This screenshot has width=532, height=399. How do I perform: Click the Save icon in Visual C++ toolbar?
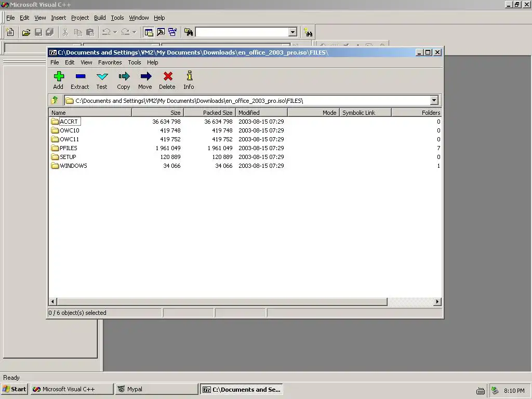coord(38,32)
